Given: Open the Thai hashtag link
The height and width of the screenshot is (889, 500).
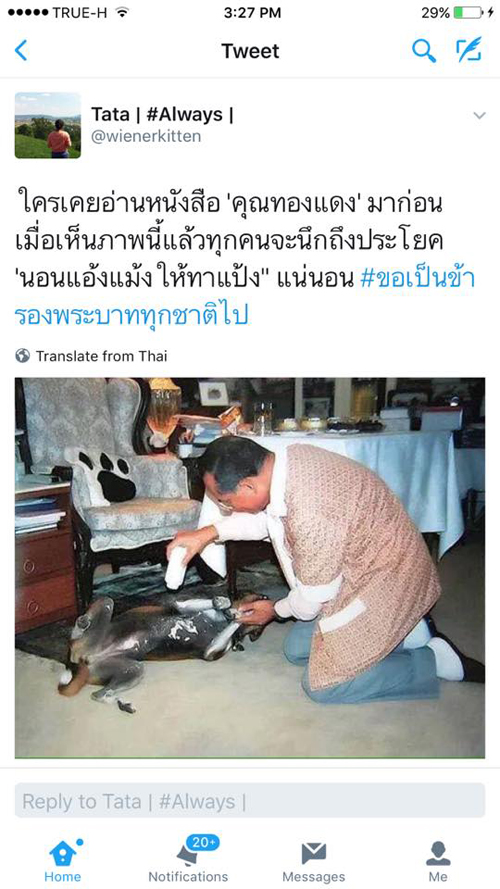Looking at the screenshot, I should point(244,297).
